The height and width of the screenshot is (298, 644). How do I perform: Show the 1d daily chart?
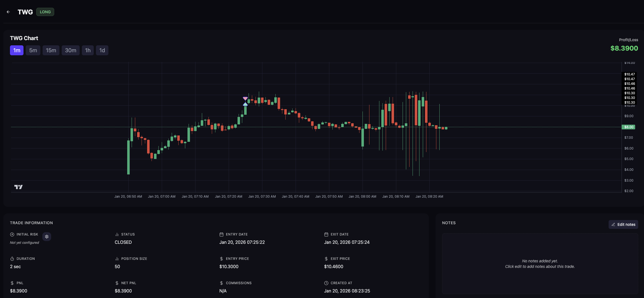102,50
